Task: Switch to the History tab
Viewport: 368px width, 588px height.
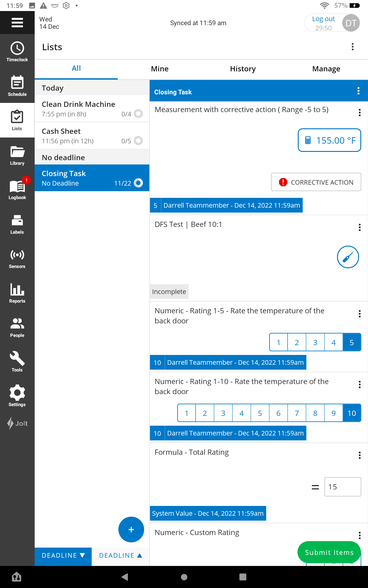Action: point(243,69)
